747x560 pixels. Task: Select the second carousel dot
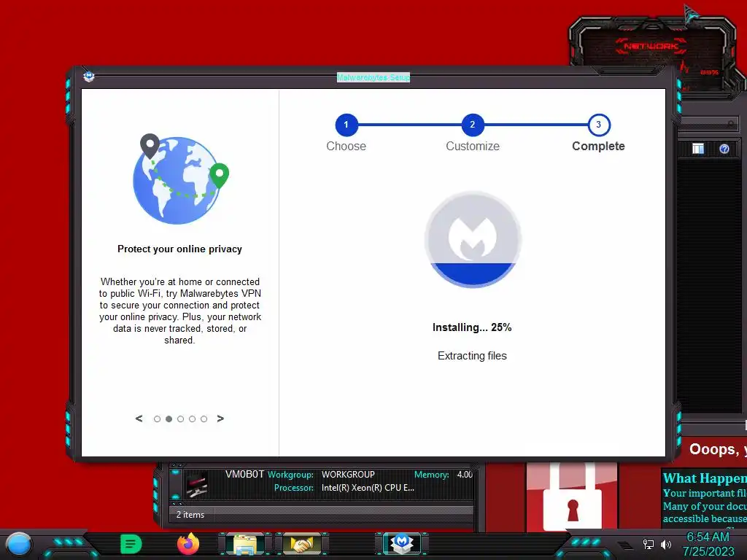tap(169, 419)
